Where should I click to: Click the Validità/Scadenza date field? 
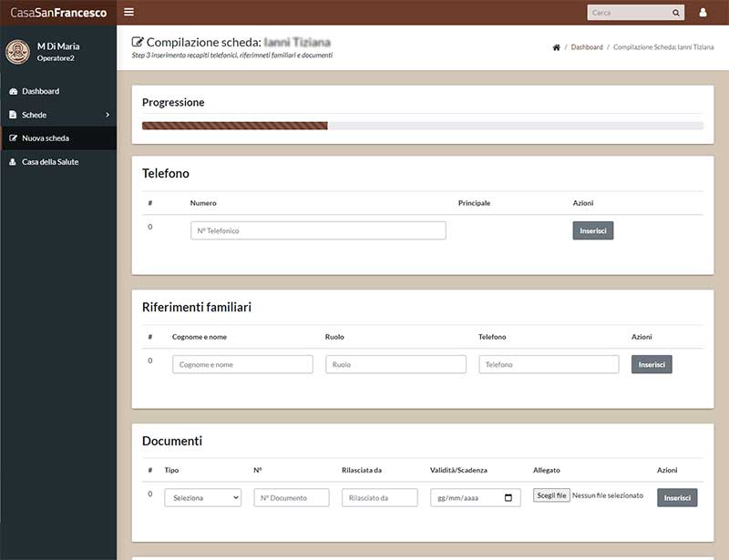point(475,498)
